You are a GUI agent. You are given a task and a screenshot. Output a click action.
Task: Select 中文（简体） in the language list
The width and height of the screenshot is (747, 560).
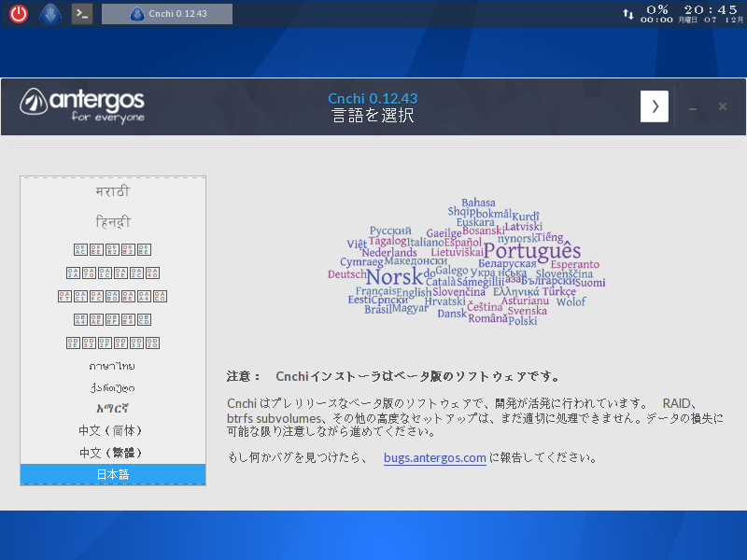coord(112,428)
